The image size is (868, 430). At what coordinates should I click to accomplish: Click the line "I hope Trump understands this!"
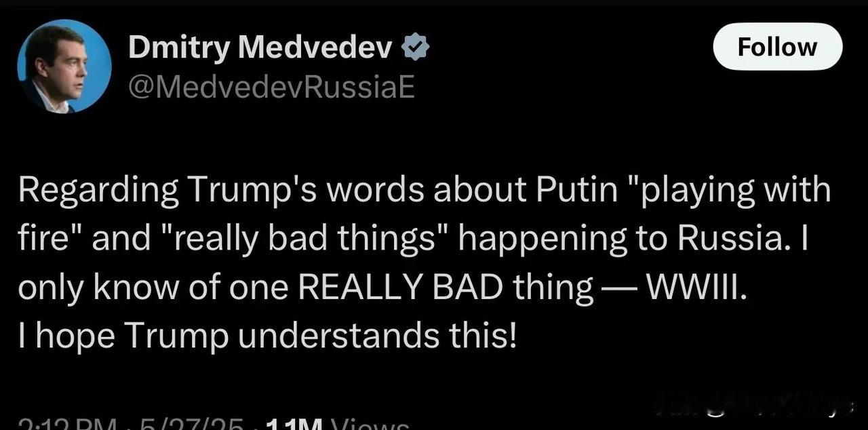(267, 336)
